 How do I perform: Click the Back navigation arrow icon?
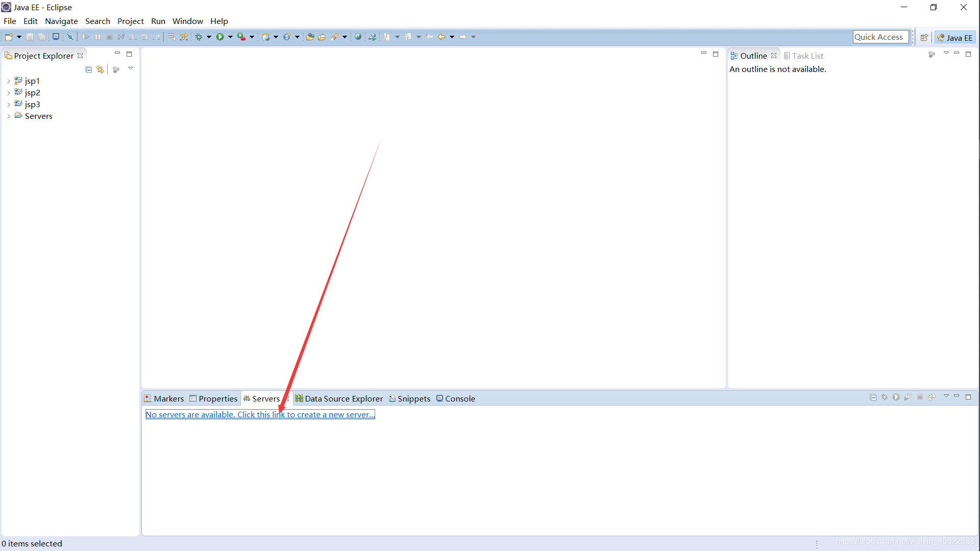[441, 37]
